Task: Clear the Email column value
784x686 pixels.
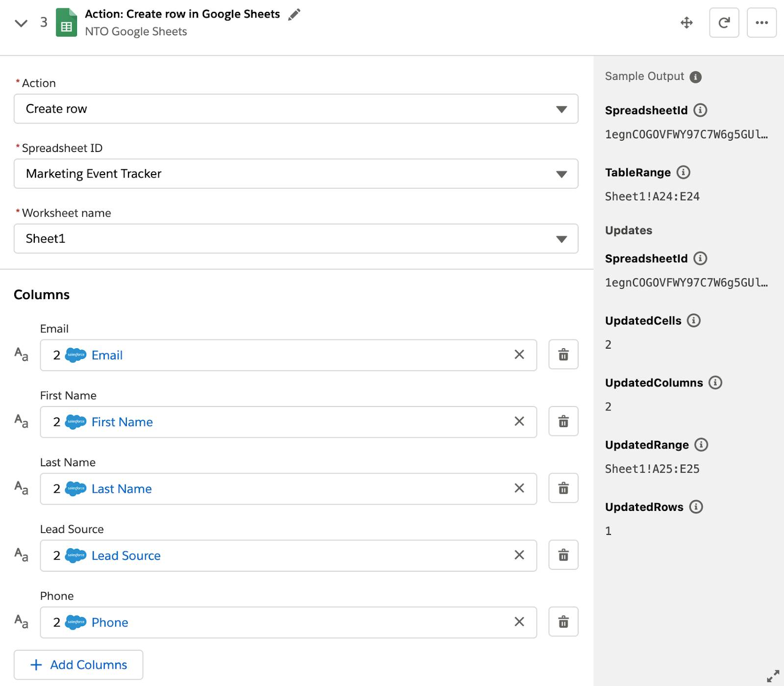Action: (x=519, y=355)
